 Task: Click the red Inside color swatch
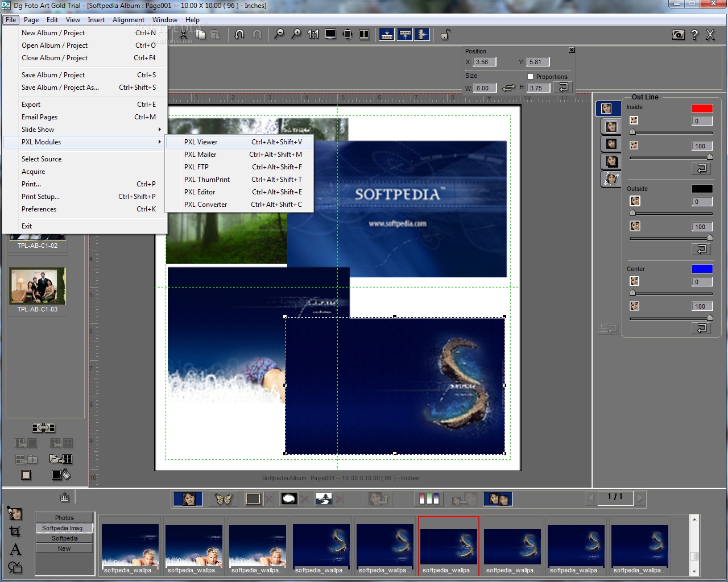click(x=702, y=109)
